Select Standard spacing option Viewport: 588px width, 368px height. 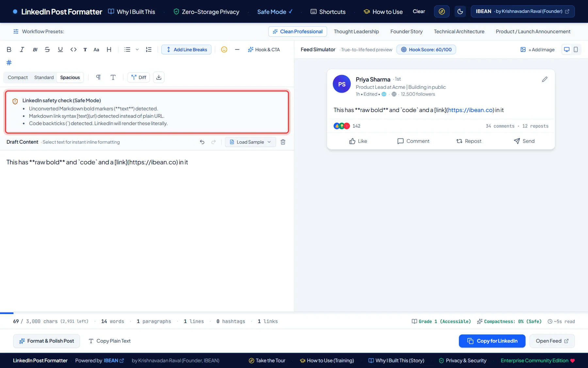[44, 77]
